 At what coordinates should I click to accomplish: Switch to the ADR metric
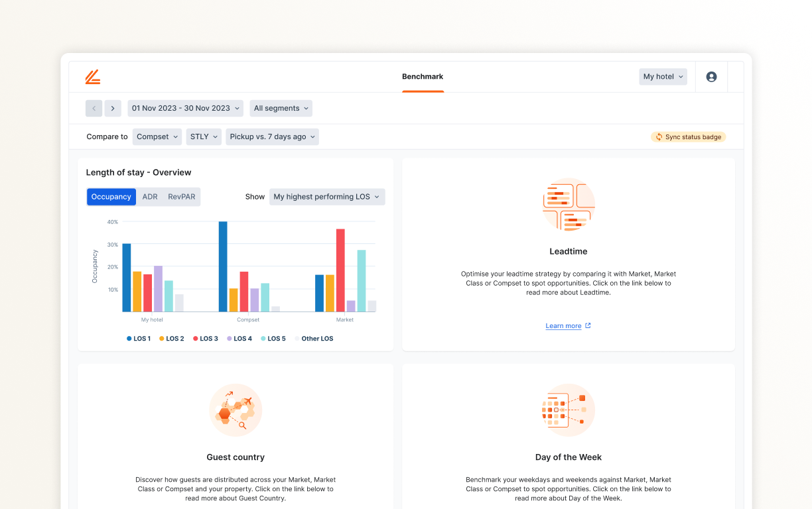click(151, 196)
